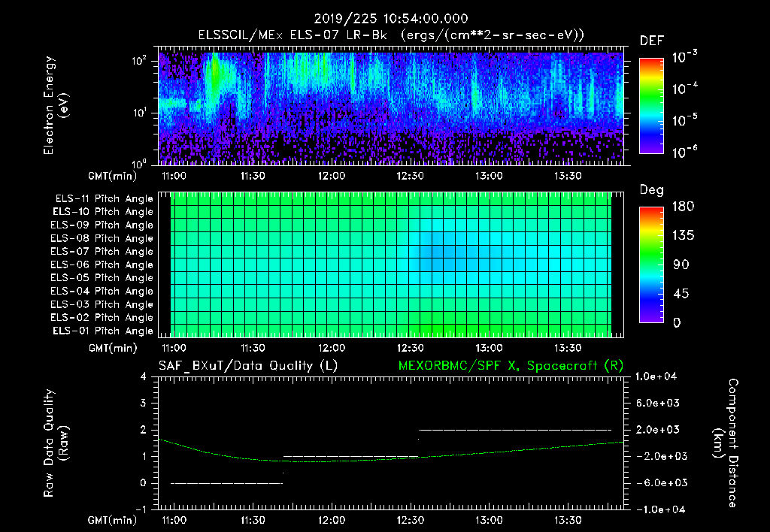The width and height of the screenshot is (770, 532).
Task: Click the ELS-10 Pitch Angle row label
Action: pyautogui.click(x=103, y=212)
